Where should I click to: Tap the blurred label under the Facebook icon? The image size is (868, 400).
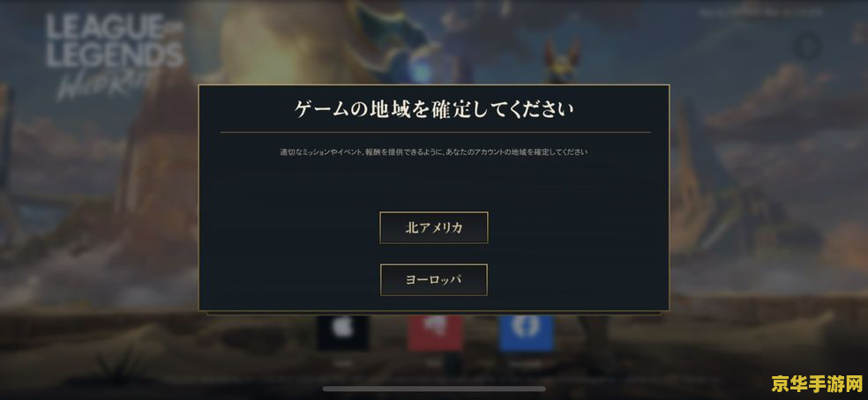coord(527,362)
